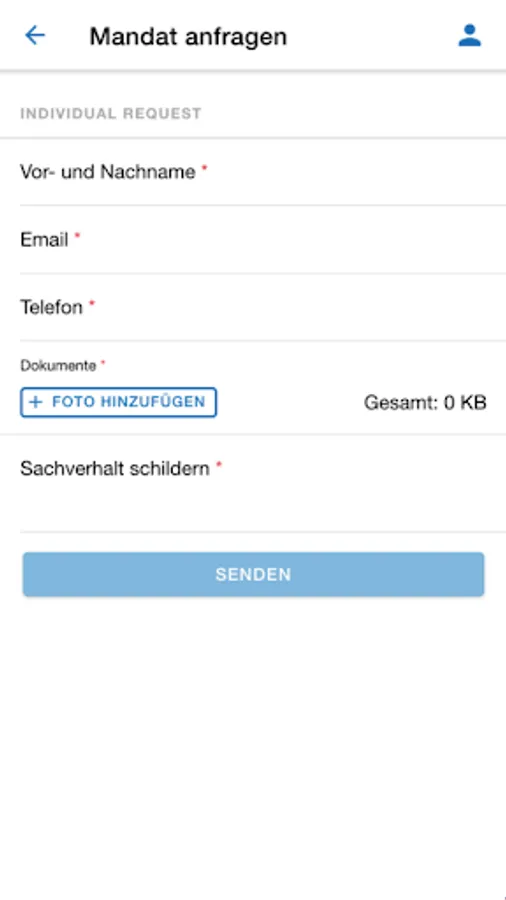
Task: Tap the Gesamt: 0 KB size indicator
Action: coord(425,402)
